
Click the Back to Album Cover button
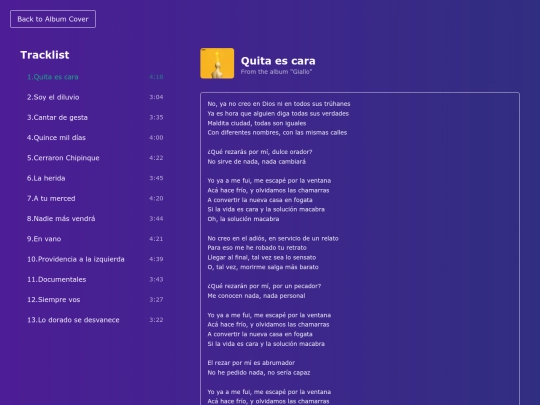tap(53, 19)
